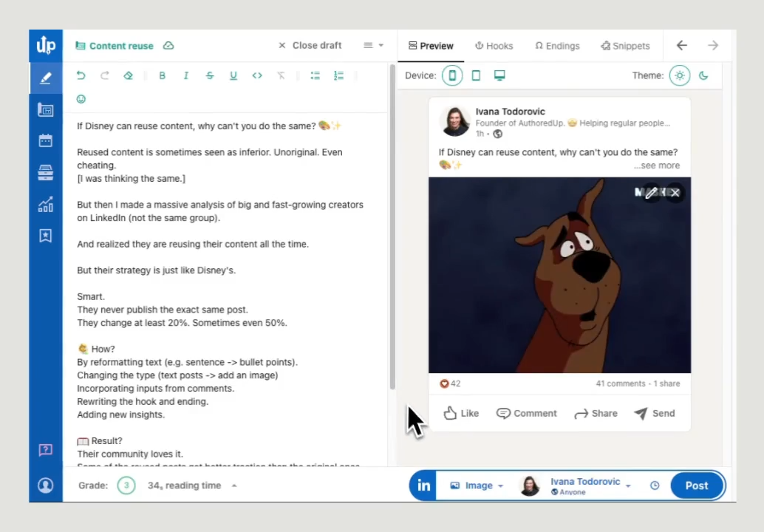Redo the last edit
Viewport: 764px width, 532px height.
click(x=104, y=75)
